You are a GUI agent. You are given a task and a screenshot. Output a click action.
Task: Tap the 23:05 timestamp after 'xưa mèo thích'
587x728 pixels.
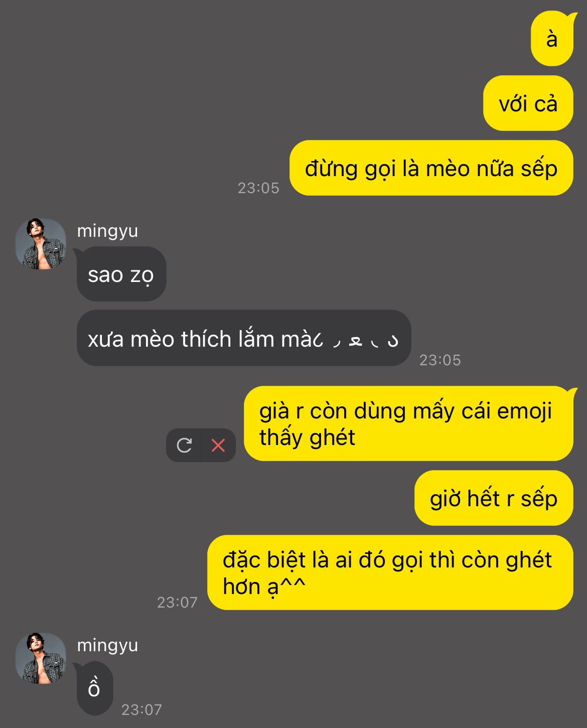coord(440,360)
